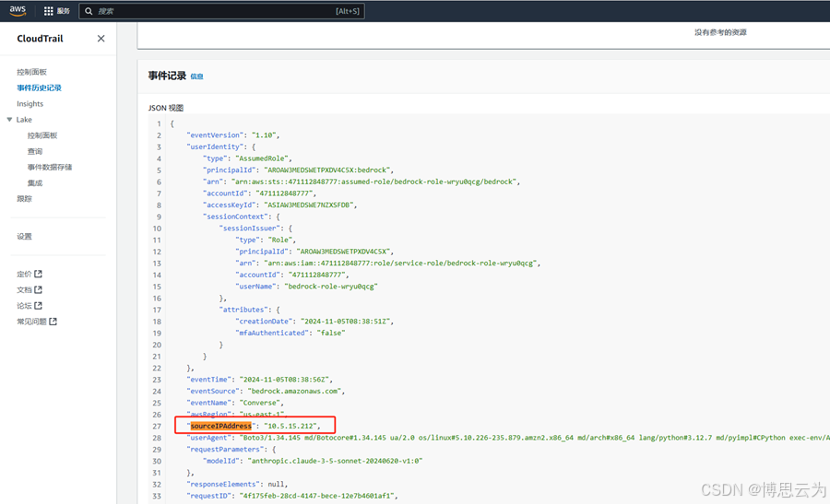Click external link icon beside 定价
Image resolution: width=830 pixels, height=504 pixels.
[38, 274]
